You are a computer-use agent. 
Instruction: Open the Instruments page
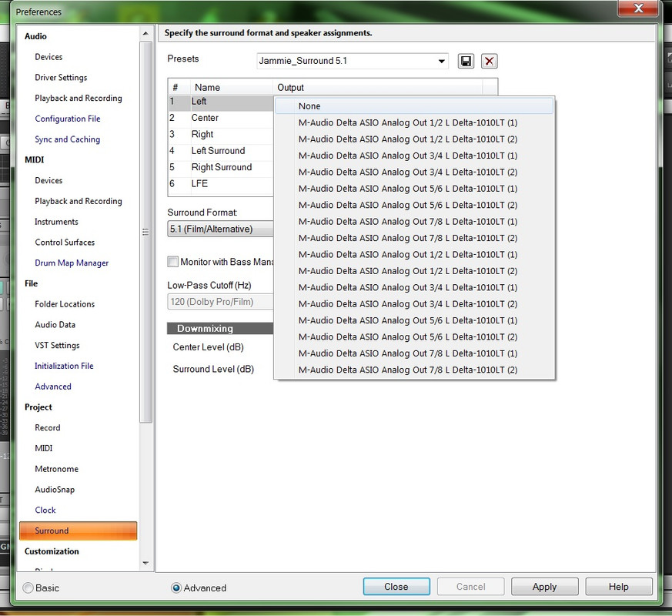point(56,222)
